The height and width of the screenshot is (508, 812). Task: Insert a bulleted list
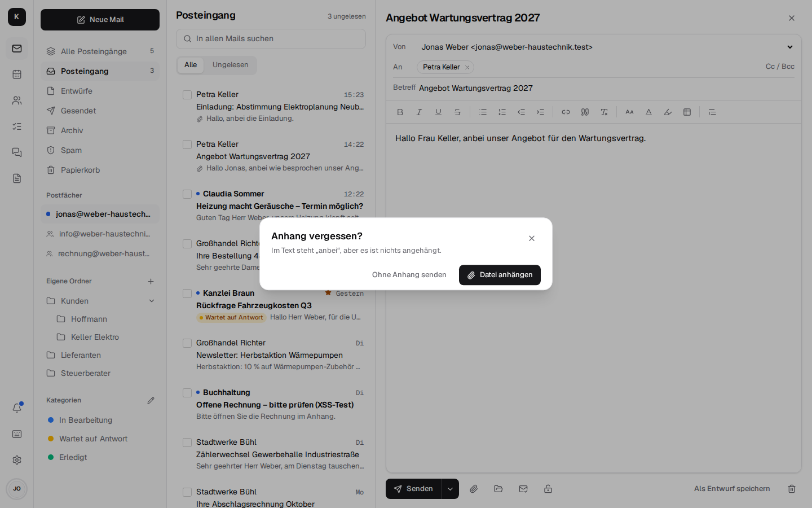[x=483, y=112]
